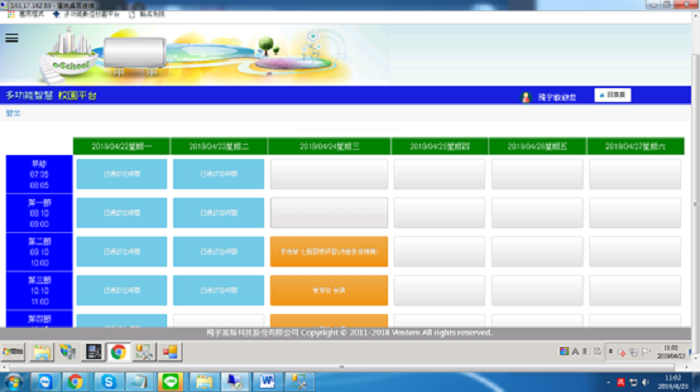
Task: Open the black server panel icon in remote taskbar
Action: pos(93,352)
